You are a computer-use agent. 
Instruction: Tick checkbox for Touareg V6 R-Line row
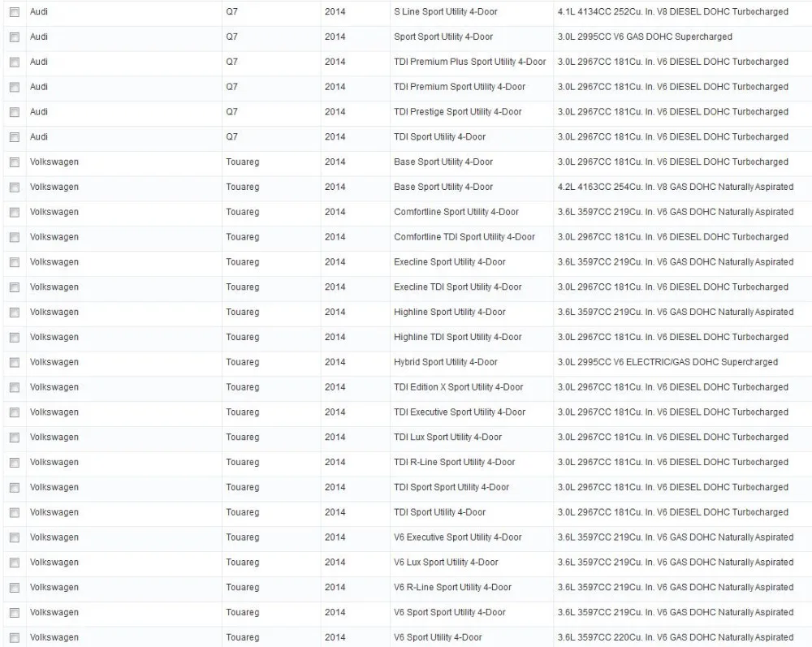(15, 588)
